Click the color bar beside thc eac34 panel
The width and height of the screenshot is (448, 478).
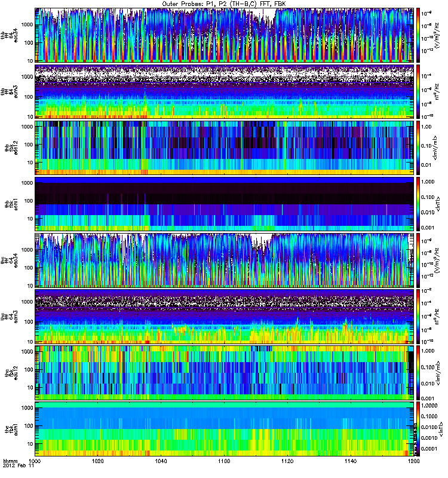click(418, 261)
